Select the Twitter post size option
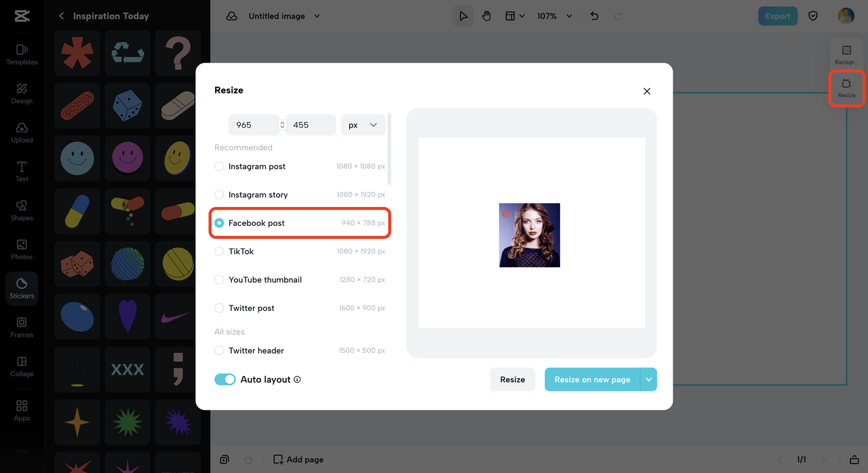 pos(300,308)
